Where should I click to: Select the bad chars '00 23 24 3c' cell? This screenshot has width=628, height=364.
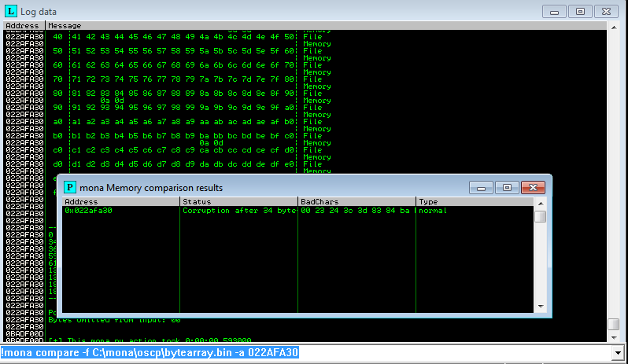coord(356,211)
